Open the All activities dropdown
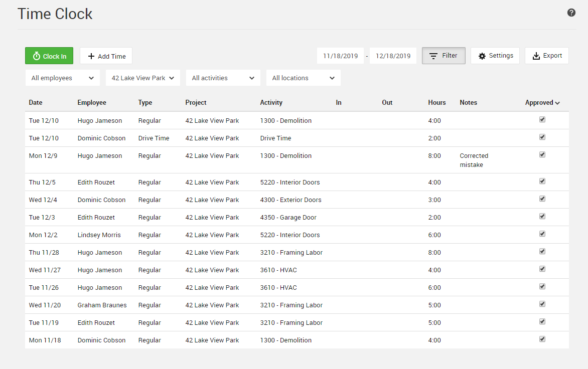588x369 pixels. coord(223,78)
